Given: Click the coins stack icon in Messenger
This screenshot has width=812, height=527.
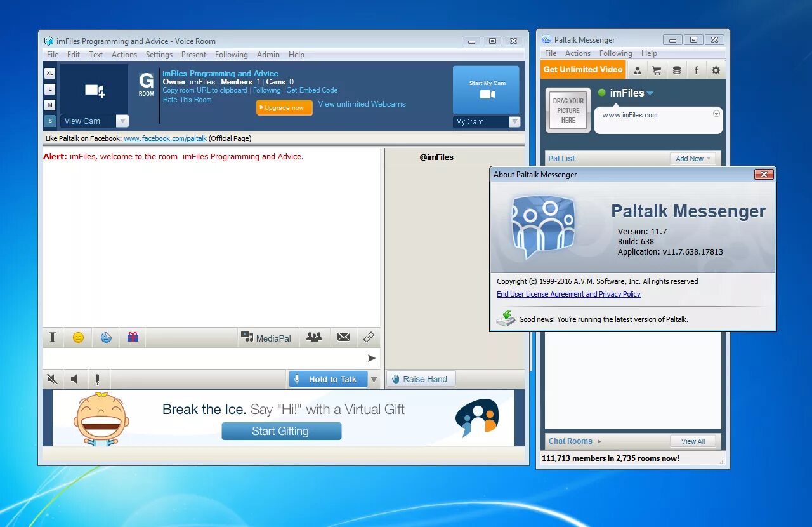Looking at the screenshot, I should (x=677, y=70).
